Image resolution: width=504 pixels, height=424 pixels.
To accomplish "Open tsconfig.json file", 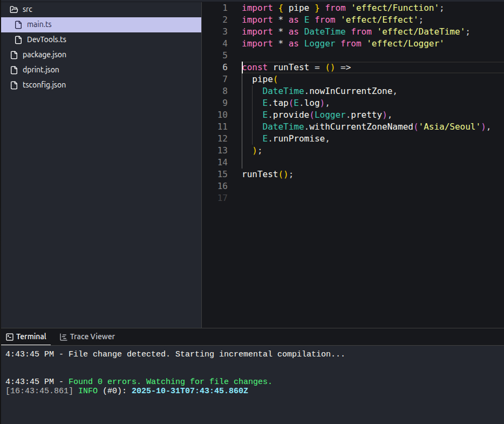I will (x=101, y=85).
